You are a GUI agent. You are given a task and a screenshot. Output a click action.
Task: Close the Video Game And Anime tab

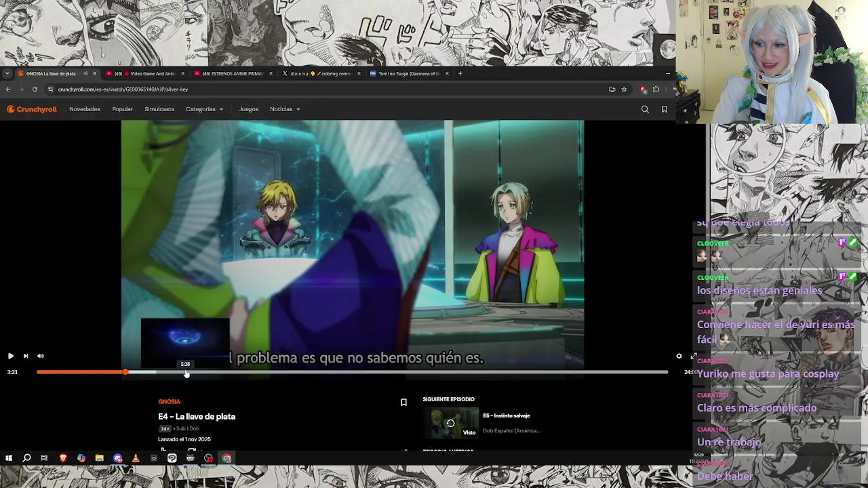pyautogui.click(x=182, y=73)
